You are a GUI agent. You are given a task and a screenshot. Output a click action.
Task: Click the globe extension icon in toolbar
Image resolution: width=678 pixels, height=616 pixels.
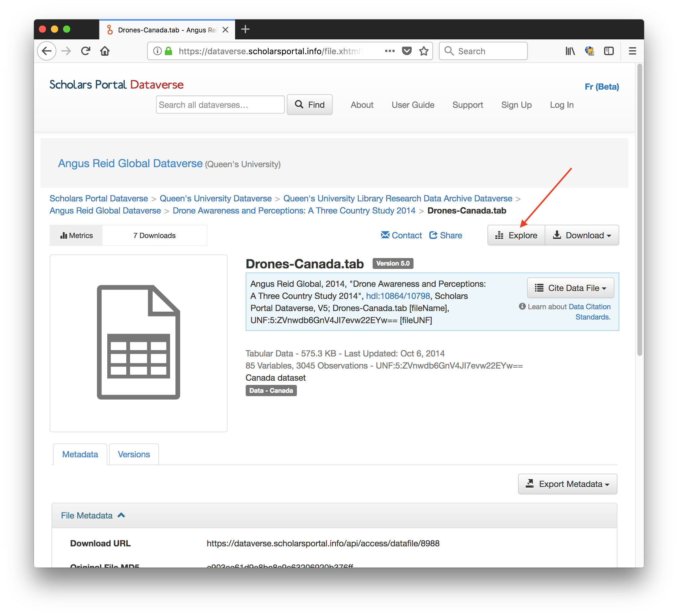(x=589, y=51)
